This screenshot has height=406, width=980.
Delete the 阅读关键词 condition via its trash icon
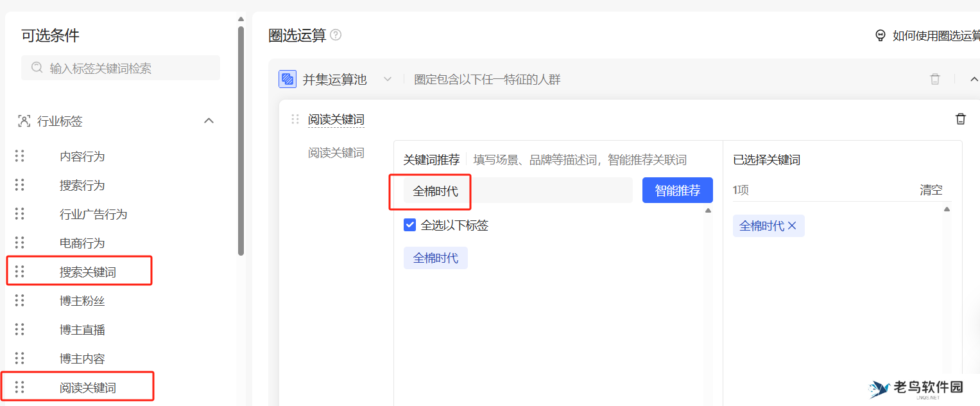961,118
